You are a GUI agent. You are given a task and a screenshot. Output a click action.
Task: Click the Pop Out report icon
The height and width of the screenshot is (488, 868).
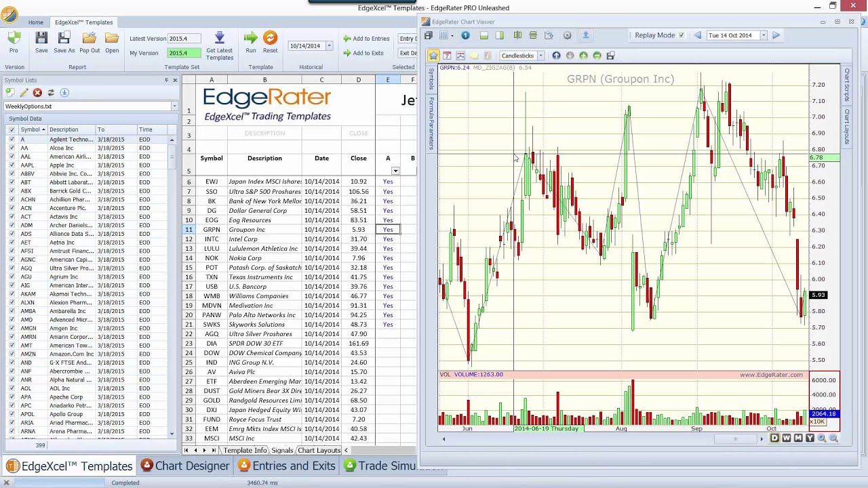click(90, 39)
